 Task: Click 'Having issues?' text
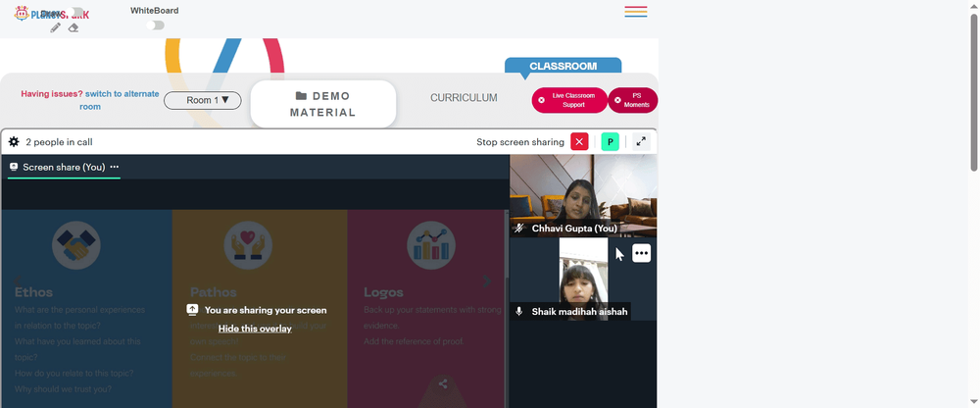click(52, 94)
